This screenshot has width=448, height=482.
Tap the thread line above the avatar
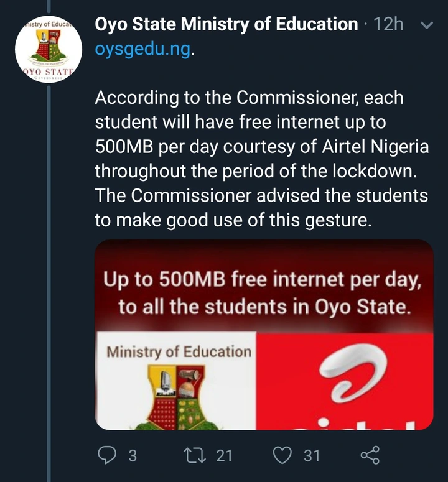pos(49,7)
